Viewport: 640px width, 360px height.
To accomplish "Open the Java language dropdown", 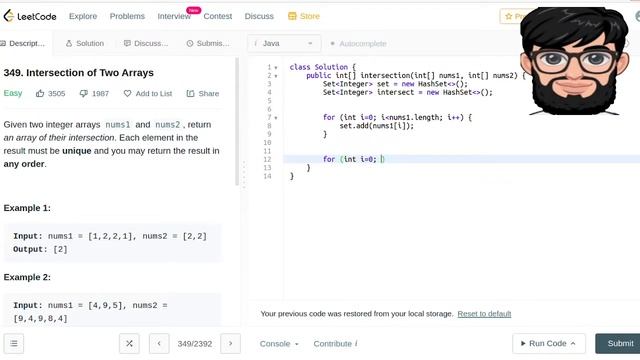I will tap(284, 43).
